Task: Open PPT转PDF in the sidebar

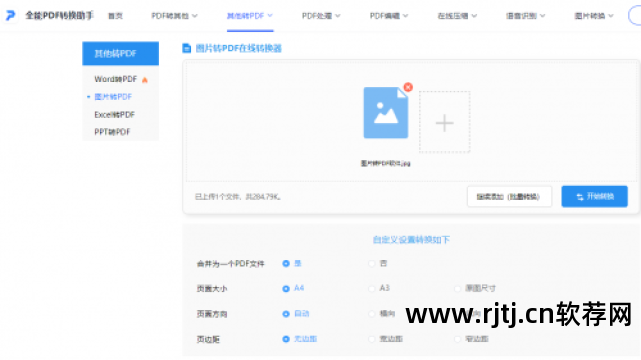Action: [112, 132]
